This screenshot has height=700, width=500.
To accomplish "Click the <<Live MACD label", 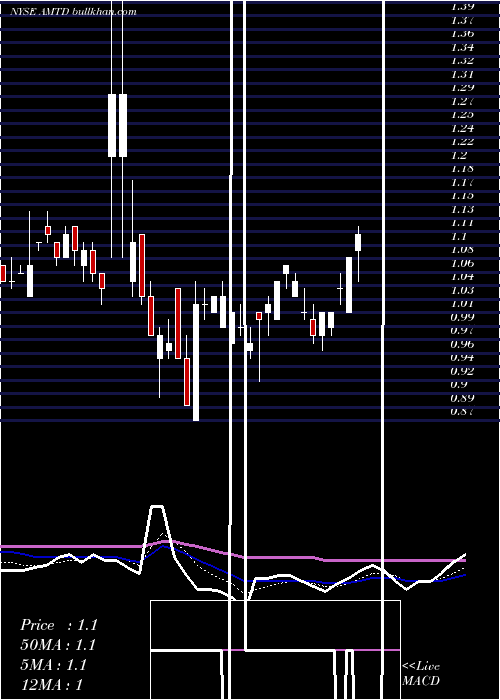I will (x=421, y=673).
